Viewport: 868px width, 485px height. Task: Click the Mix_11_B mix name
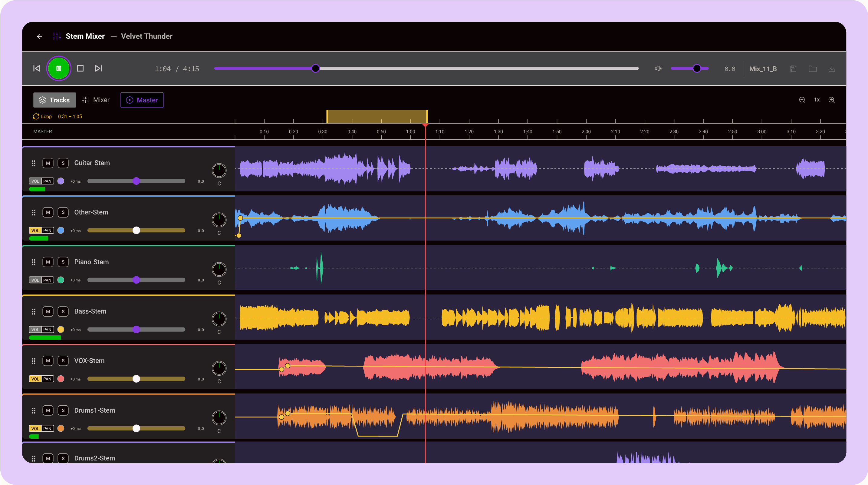click(x=763, y=69)
